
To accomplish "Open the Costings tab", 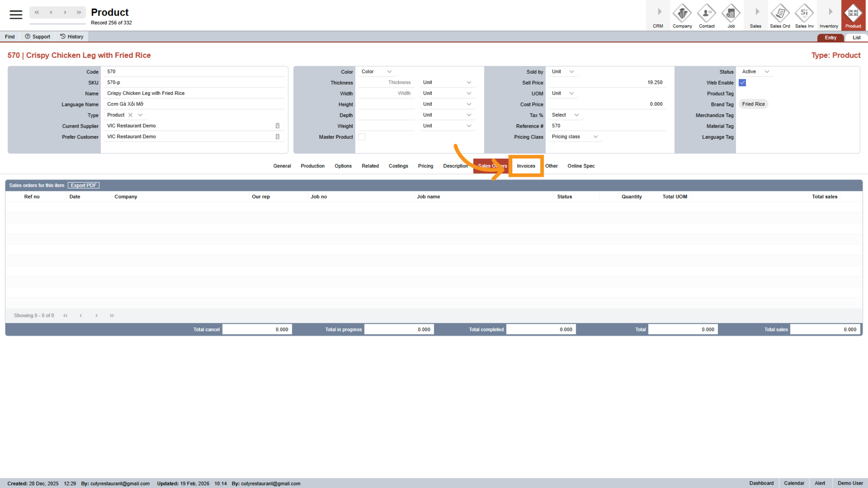I will [x=398, y=166].
